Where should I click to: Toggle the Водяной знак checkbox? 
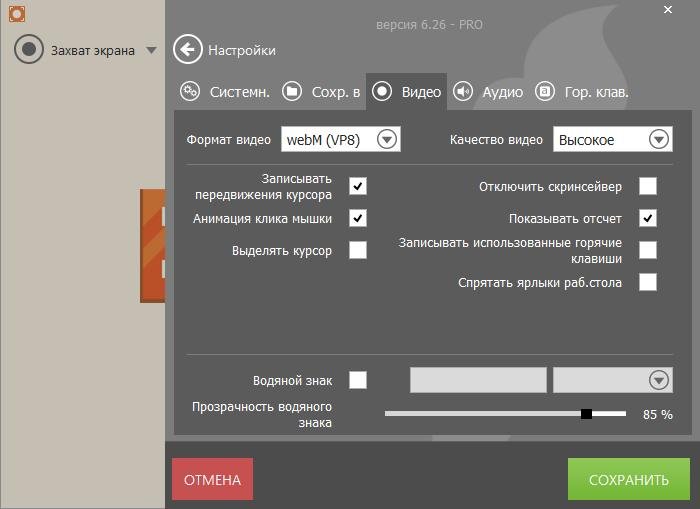(358, 380)
